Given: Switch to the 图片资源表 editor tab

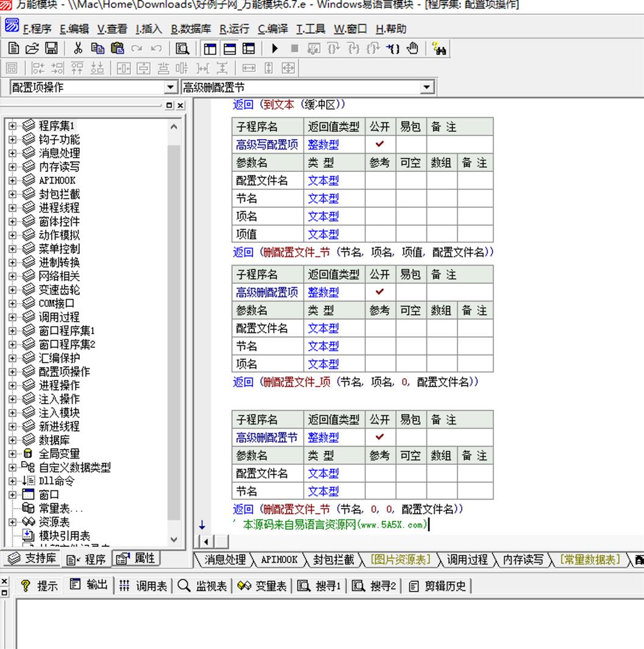Looking at the screenshot, I should click(x=400, y=559).
